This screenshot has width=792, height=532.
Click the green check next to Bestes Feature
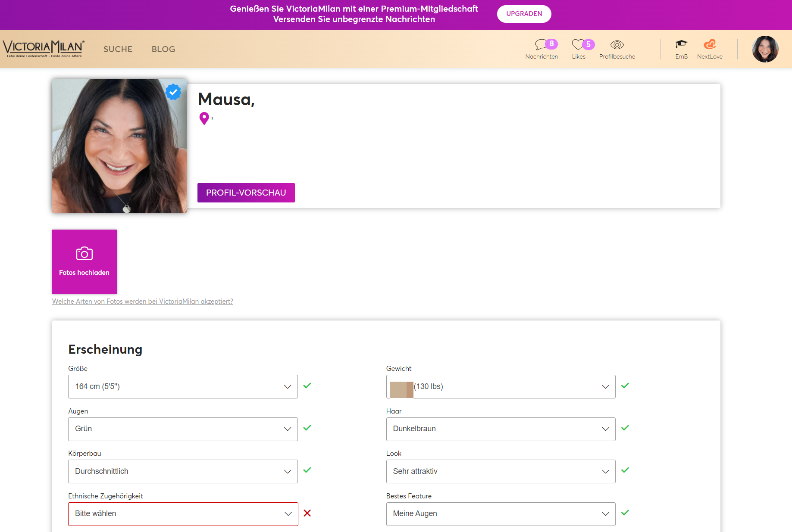pos(625,513)
